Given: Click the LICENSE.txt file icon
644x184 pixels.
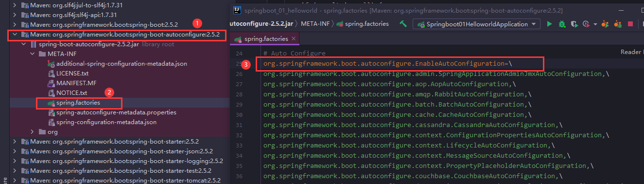Looking at the screenshot, I should pos(52,74).
